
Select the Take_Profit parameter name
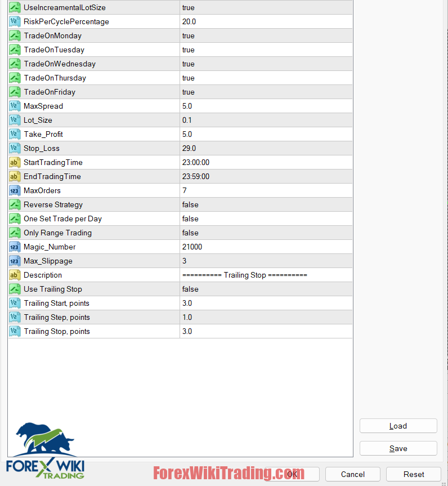(x=43, y=134)
